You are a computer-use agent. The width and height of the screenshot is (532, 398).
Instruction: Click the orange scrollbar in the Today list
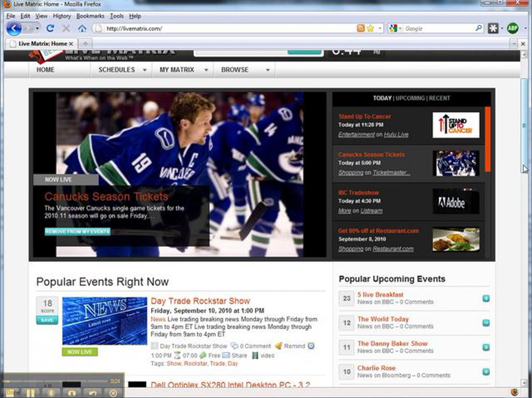click(488, 139)
